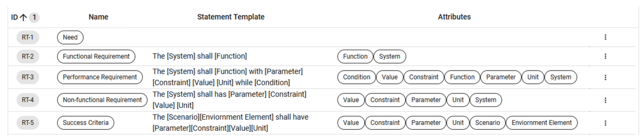
Task: Open the three-dot menu for RT-5
Action: pos(605,123)
